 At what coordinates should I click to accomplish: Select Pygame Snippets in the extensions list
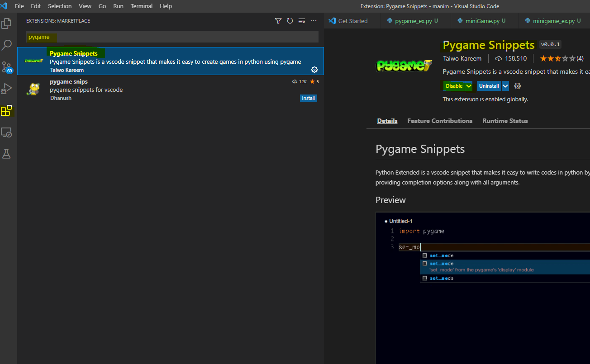[x=171, y=61]
